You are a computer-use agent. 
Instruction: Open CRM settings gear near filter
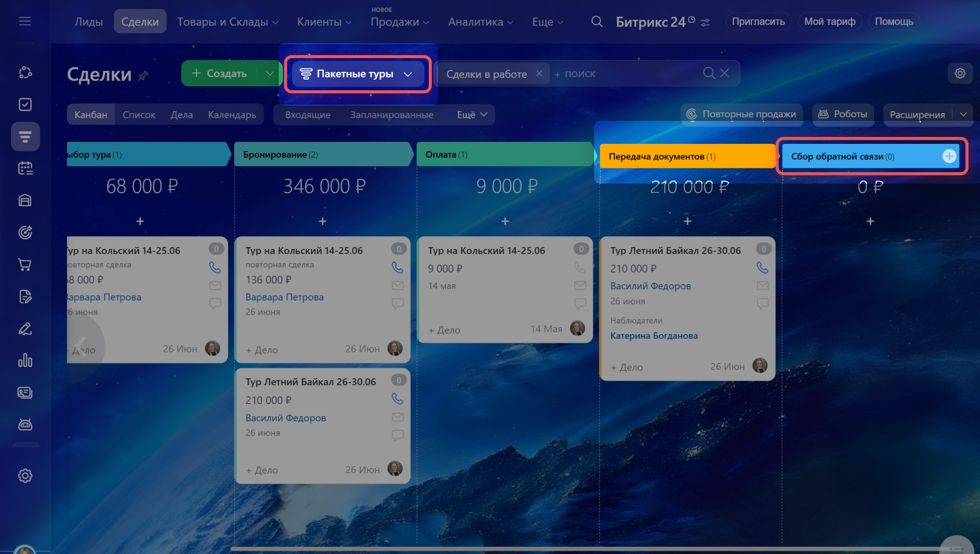coord(960,73)
